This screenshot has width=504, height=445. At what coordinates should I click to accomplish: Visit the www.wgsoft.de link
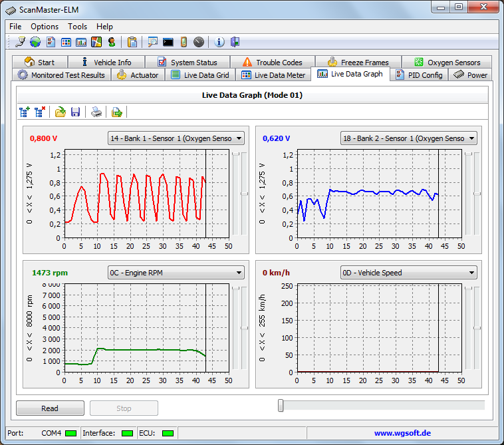[x=401, y=433]
